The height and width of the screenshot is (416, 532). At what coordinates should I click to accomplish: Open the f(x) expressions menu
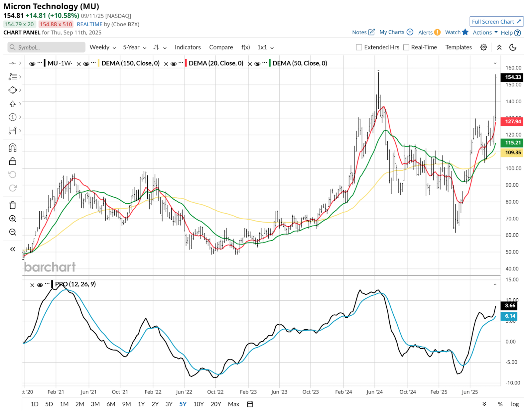click(x=245, y=47)
